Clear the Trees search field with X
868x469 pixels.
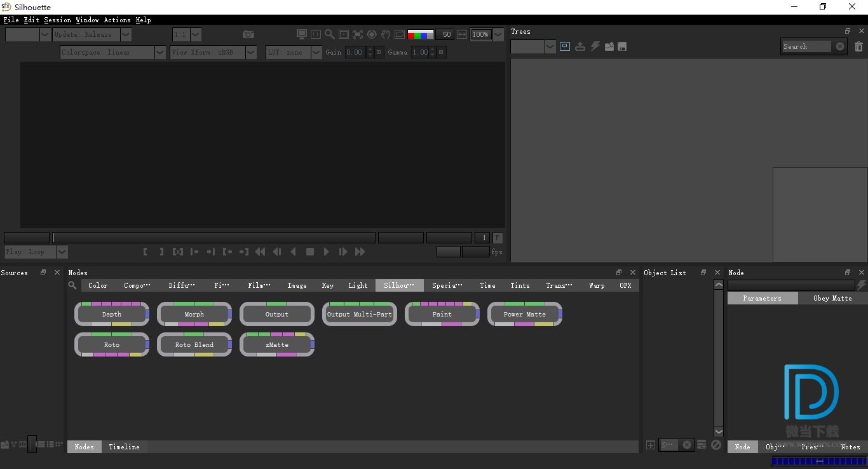click(x=840, y=46)
